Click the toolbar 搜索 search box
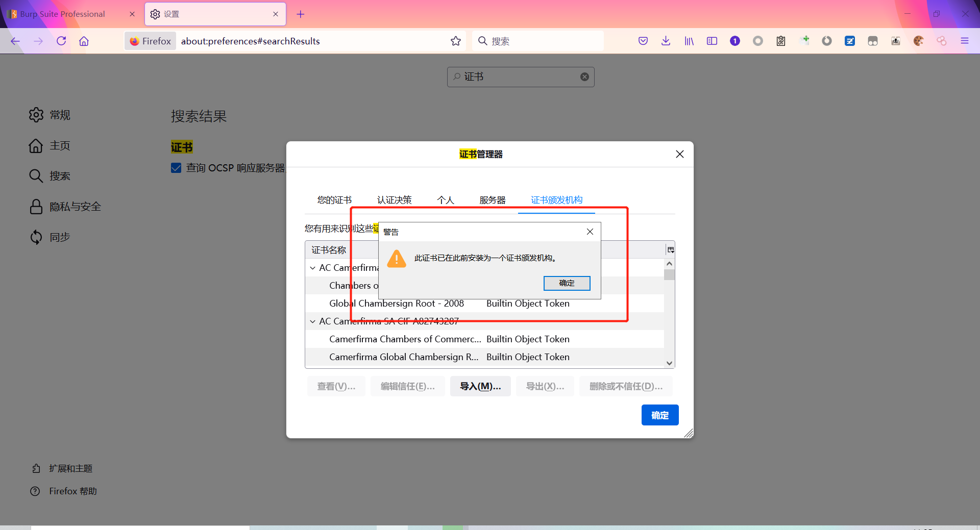The width and height of the screenshot is (980, 530). click(x=538, y=41)
